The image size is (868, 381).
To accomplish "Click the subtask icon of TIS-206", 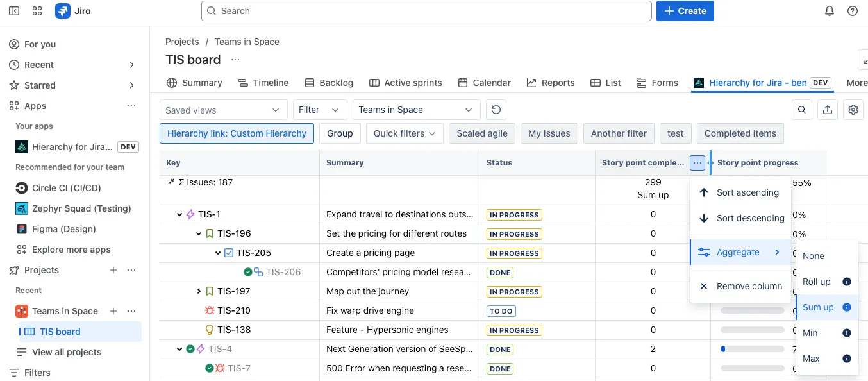I will [258, 272].
